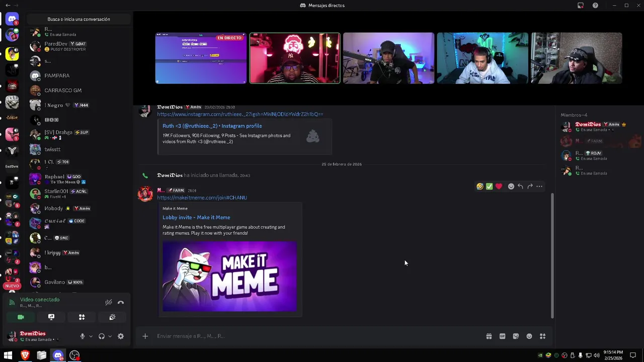Open the help icon in title bar

tap(595, 6)
